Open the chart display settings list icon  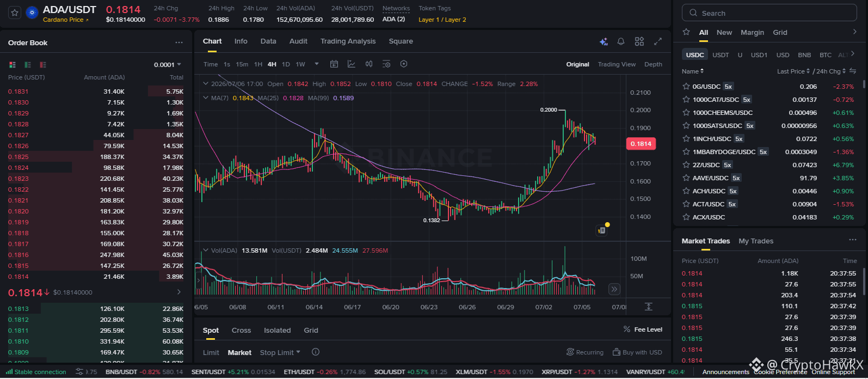(386, 64)
